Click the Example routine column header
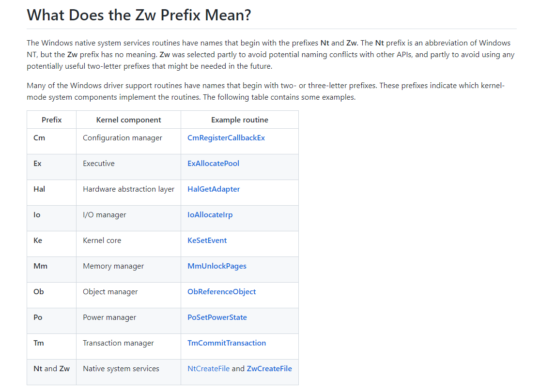This screenshot has width=540, height=392. tap(239, 120)
